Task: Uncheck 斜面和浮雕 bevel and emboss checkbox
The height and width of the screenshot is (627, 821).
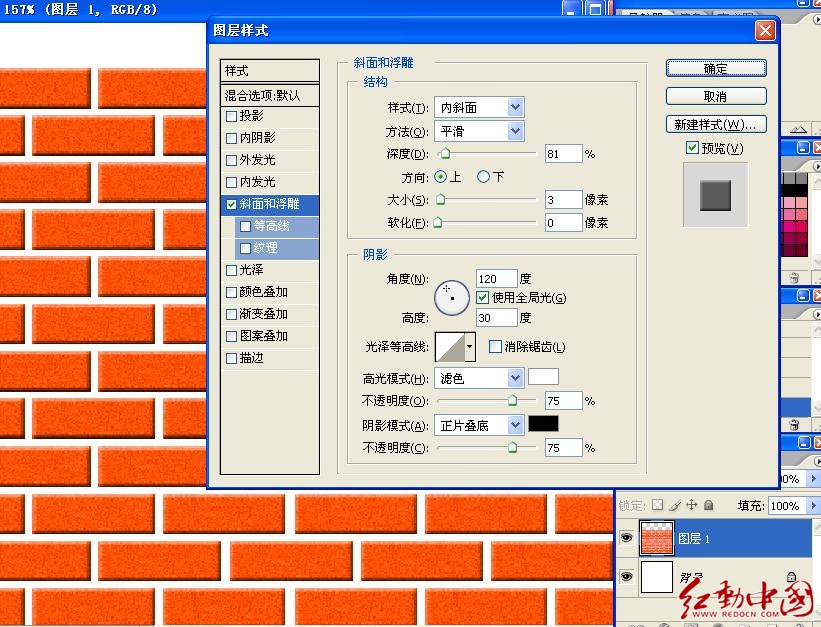Action: [231, 204]
